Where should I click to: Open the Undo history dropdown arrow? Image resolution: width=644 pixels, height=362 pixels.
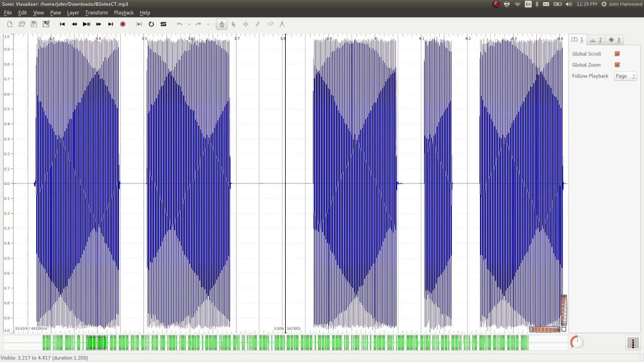[x=189, y=24]
